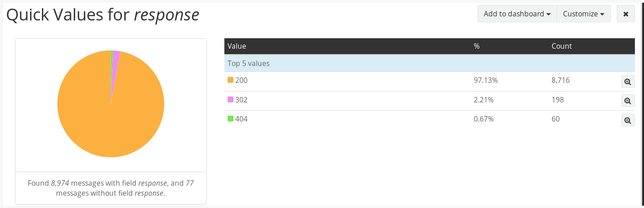
Task: Search for messages with response 200
Action: (x=628, y=82)
